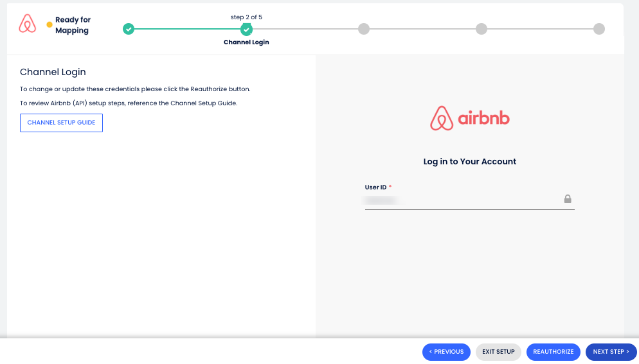Jump to the fourth step circle
The image size is (639, 364).
point(482,29)
